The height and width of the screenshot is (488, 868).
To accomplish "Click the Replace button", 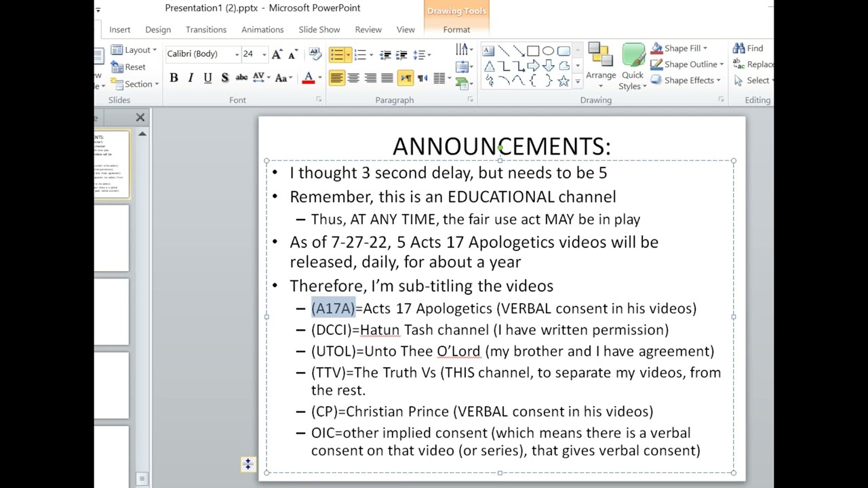I will pyautogui.click(x=753, y=64).
